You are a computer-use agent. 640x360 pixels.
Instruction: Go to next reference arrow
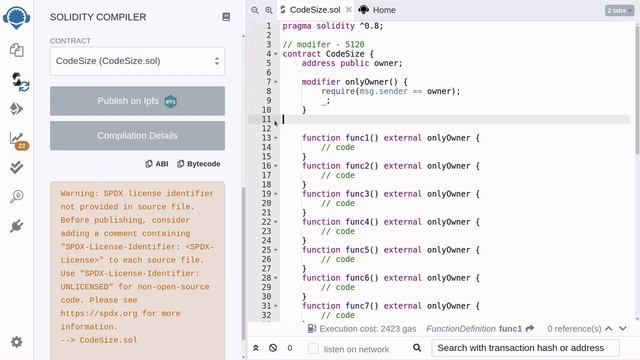(623, 328)
